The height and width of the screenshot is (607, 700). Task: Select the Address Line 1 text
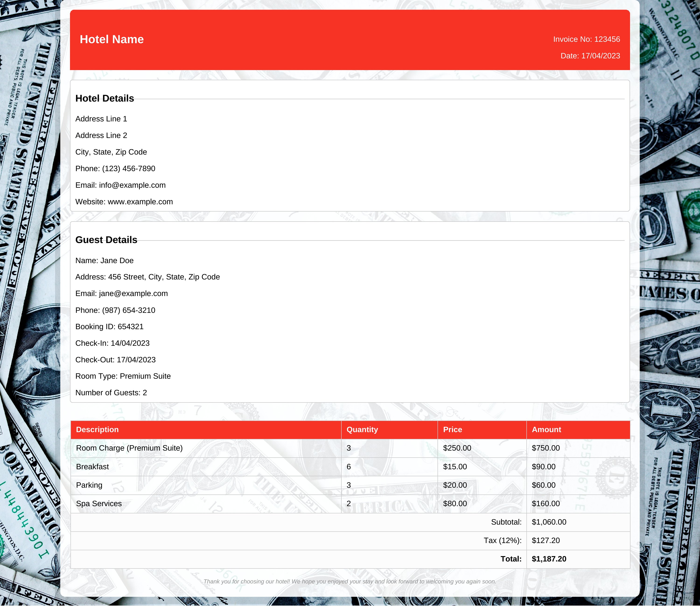click(x=101, y=119)
